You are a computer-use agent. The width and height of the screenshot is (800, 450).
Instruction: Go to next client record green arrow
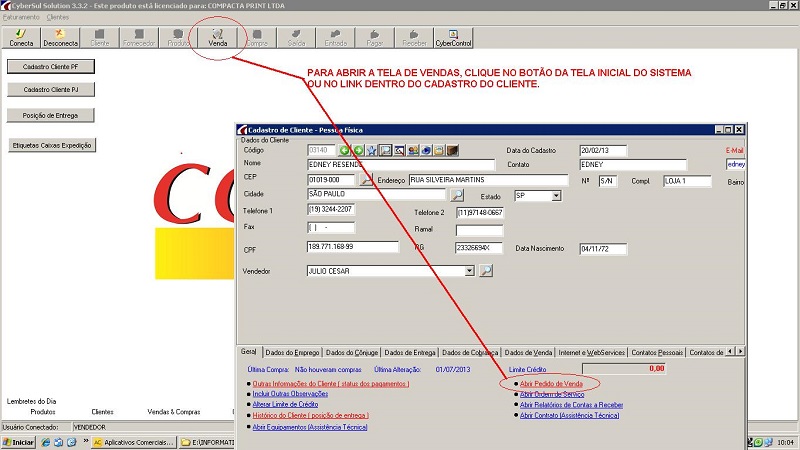[x=358, y=151]
